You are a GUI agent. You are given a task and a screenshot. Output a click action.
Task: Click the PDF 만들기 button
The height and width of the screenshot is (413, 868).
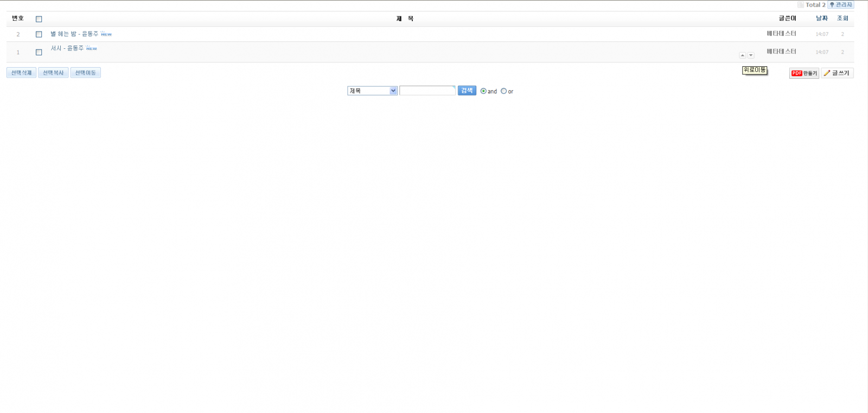(x=804, y=73)
